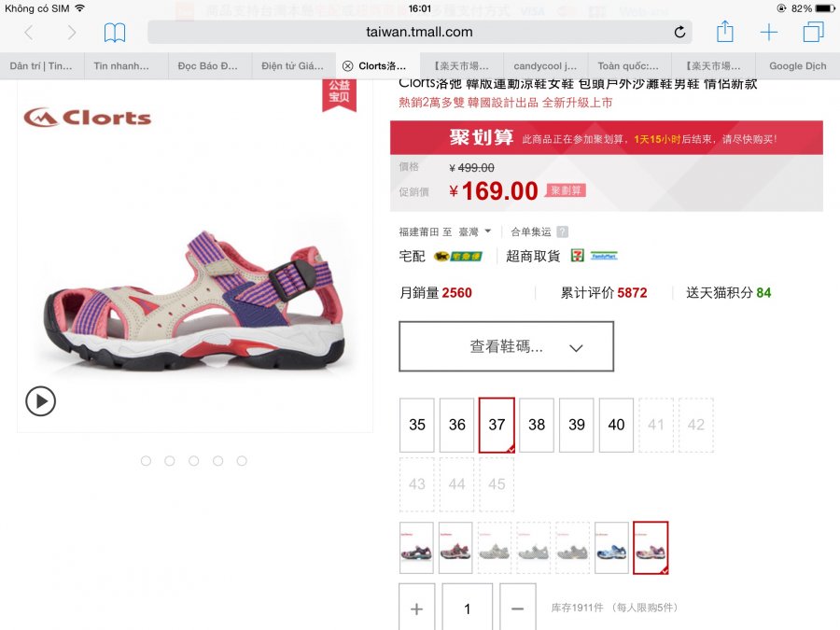Show all tabs overview icon
The width and height of the screenshot is (840, 630).
pyautogui.click(x=813, y=32)
